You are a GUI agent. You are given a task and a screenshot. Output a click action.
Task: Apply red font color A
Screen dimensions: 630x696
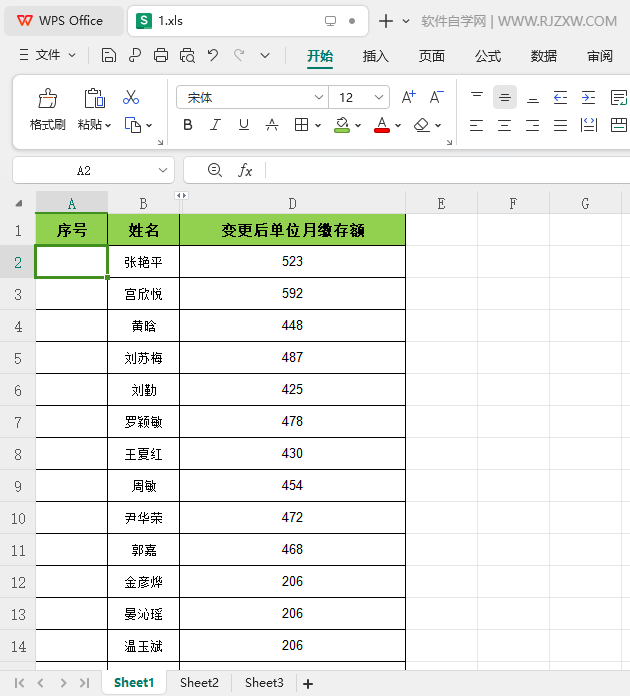tap(382, 125)
